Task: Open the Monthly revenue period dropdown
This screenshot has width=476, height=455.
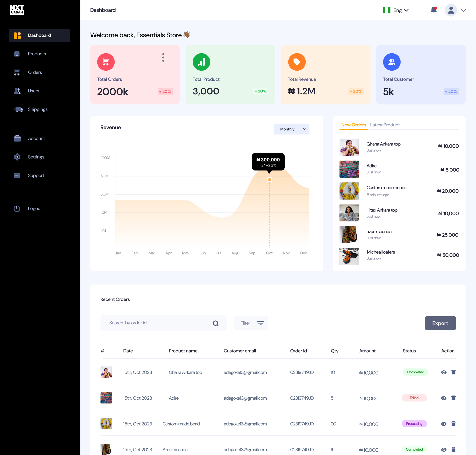Action: click(x=291, y=129)
